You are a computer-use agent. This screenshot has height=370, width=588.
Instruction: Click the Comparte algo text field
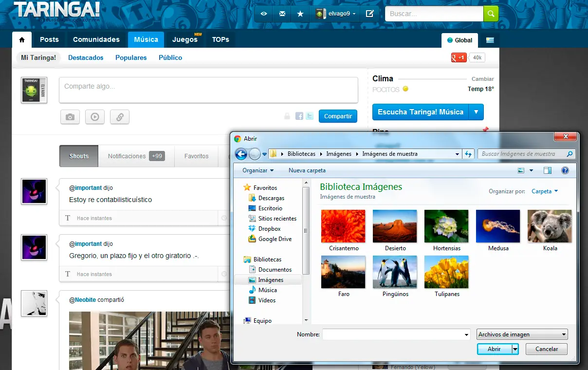coord(208,90)
